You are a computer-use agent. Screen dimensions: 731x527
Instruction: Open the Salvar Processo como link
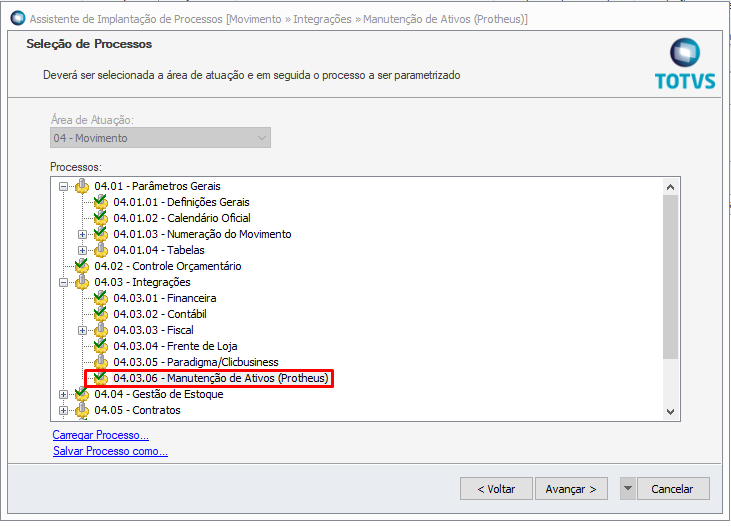pos(110,451)
